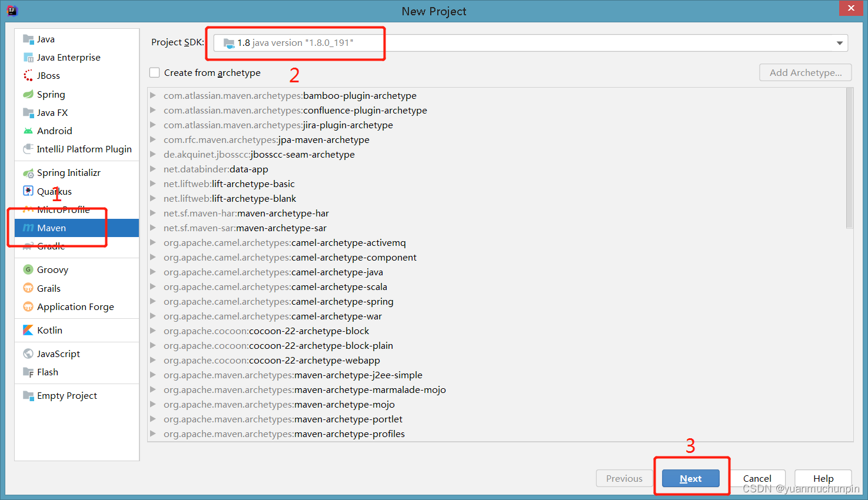Expand jira-plugin-archetype node
The width and height of the screenshot is (868, 500).
pos(153,125)
